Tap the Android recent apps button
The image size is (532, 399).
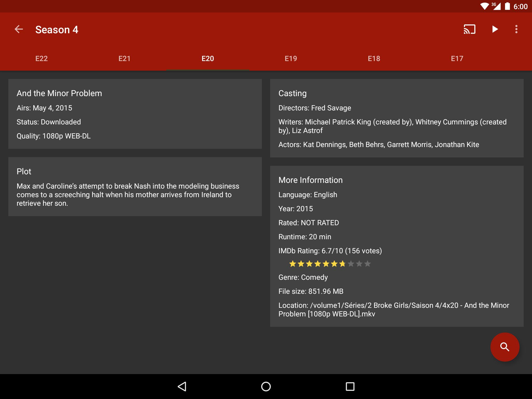tap(350, 387)
